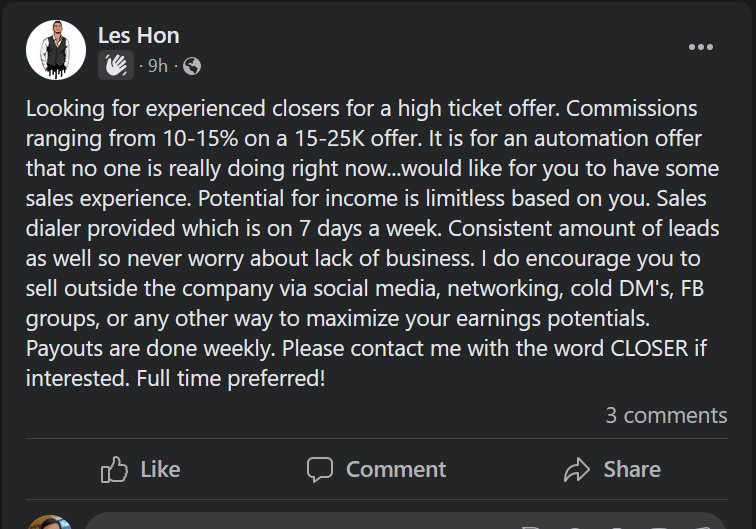This screenshot has width=756, height=529.
Task: Click the waving hand badge icon
Action: (115, 66)
